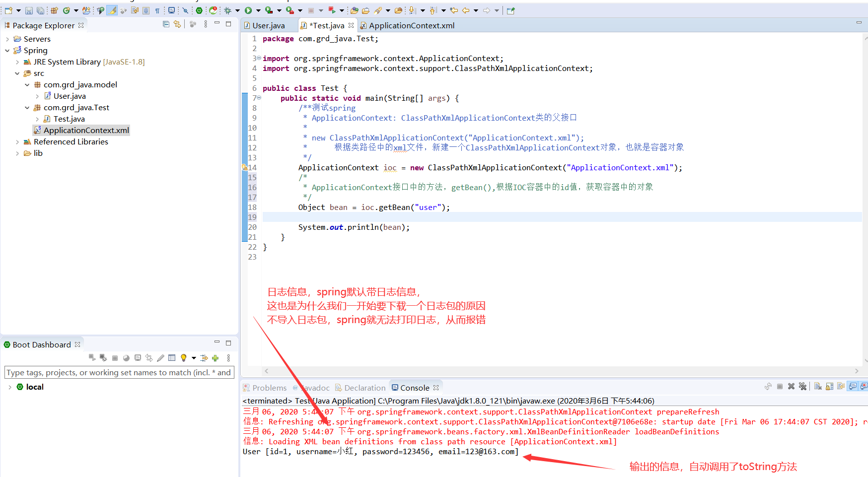Expand the User.java tree node
This screenshot has height=477, width=868.
click(37, 96)
